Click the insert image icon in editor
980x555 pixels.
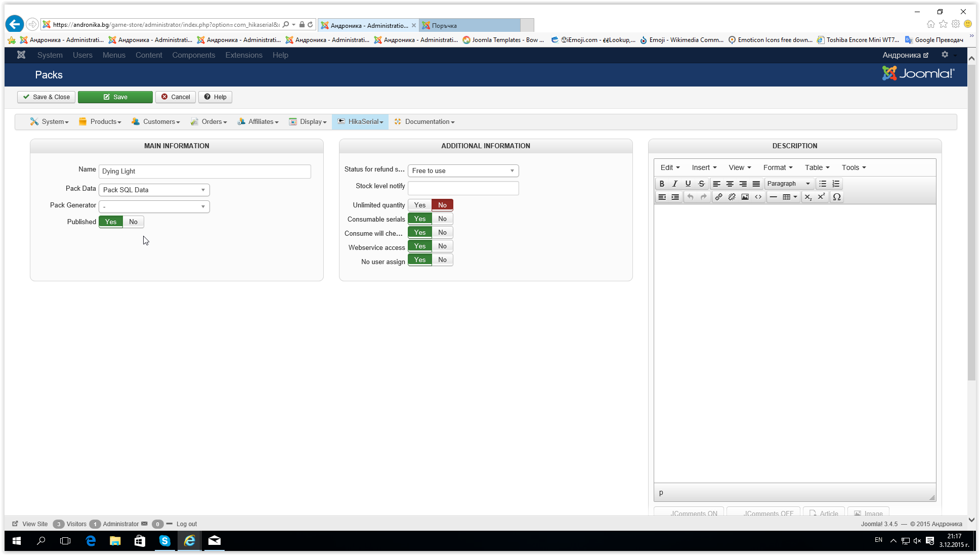[x=745, y=197]
